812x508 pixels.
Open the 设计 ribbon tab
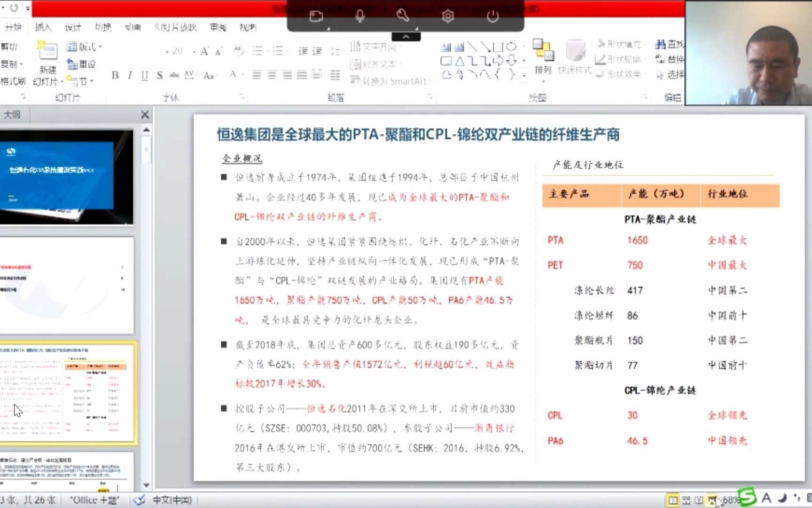click(73, 27)
